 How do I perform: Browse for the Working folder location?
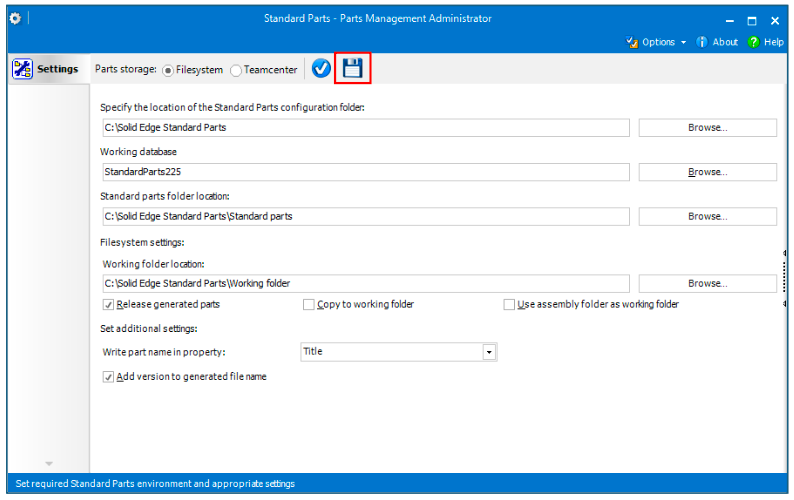click(x=707, y=284)
